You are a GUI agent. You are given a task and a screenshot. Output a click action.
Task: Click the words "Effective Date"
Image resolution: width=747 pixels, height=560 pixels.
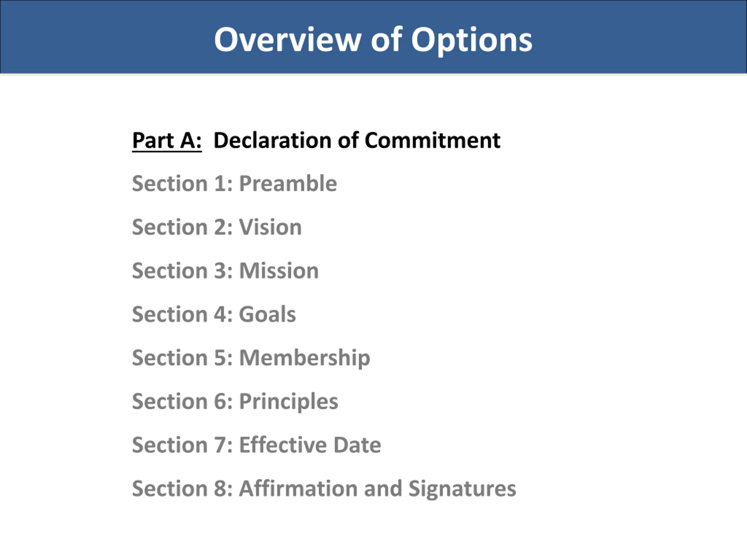click(310, 445)
